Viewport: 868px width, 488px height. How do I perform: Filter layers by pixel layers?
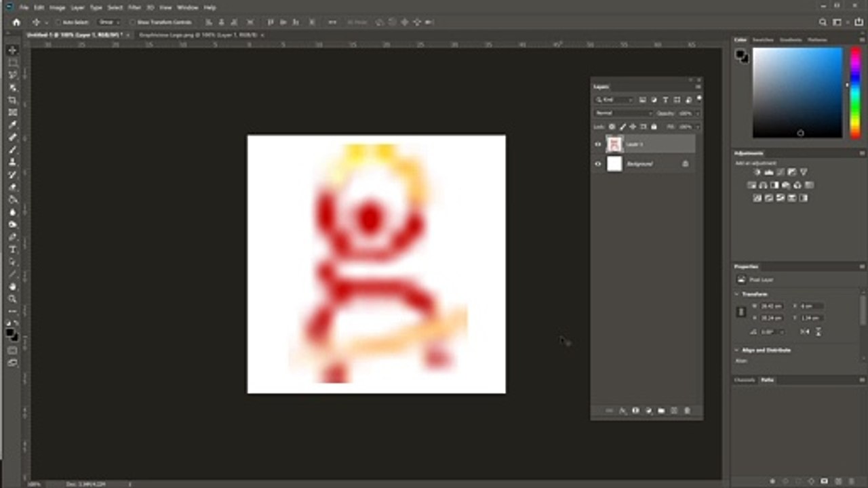click(642, 100)
